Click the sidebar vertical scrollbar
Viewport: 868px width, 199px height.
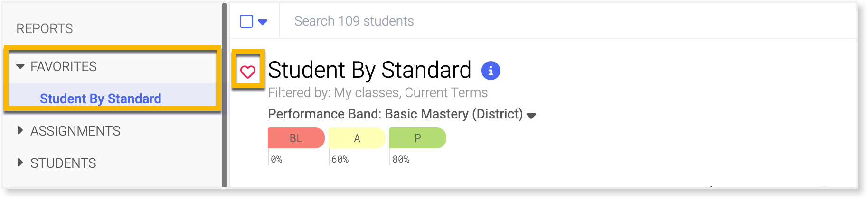point(225,95)
